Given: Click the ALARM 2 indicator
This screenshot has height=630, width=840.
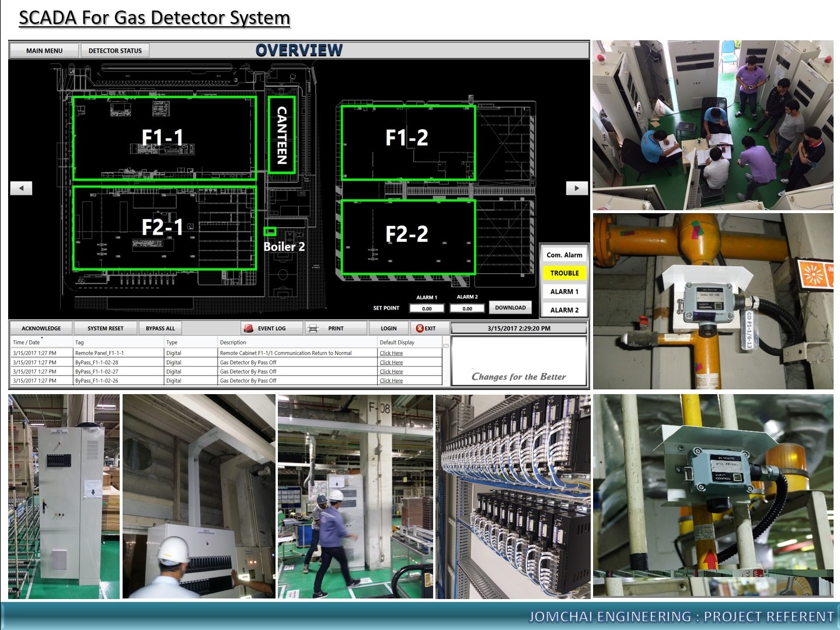Looking at the screenshot, I should pos(564,310).
